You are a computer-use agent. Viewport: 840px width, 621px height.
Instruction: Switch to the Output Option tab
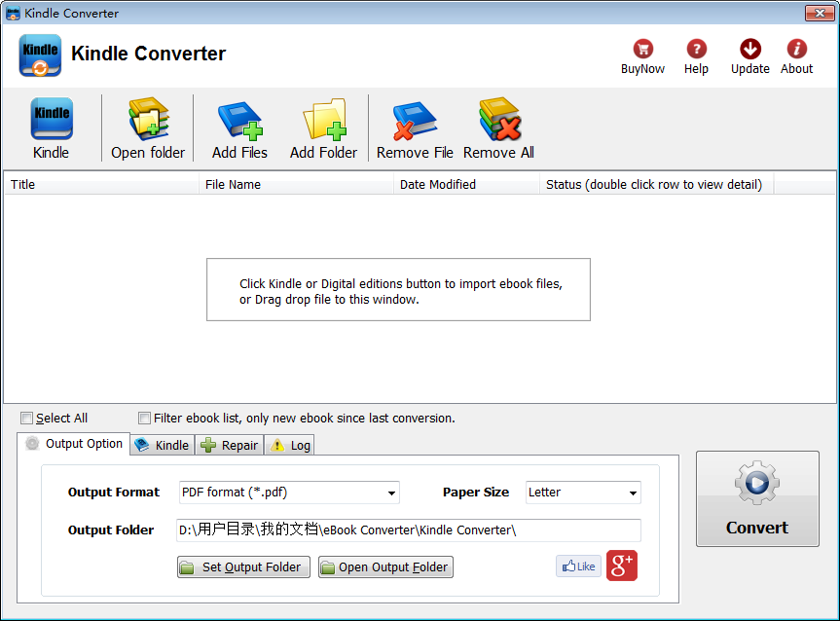point(74,444)
